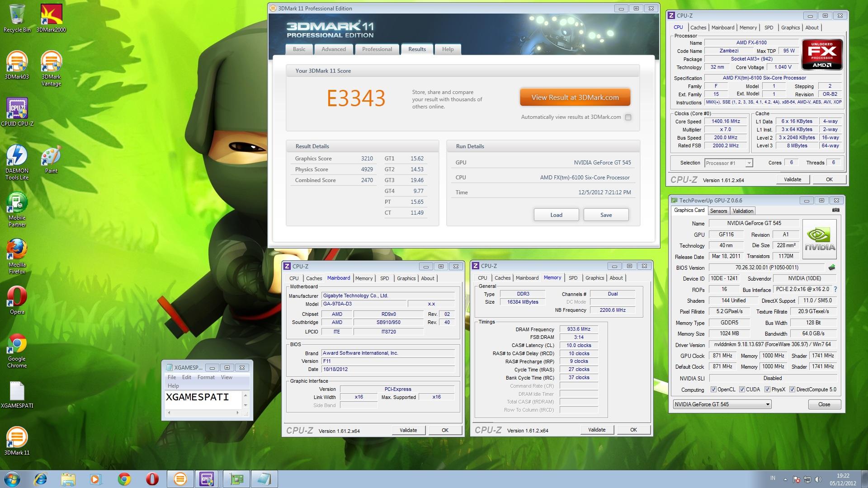Toggle the CUDA checkbox in GPU-Z
Screen dimensions: 868x488
(x=742, y=389)
